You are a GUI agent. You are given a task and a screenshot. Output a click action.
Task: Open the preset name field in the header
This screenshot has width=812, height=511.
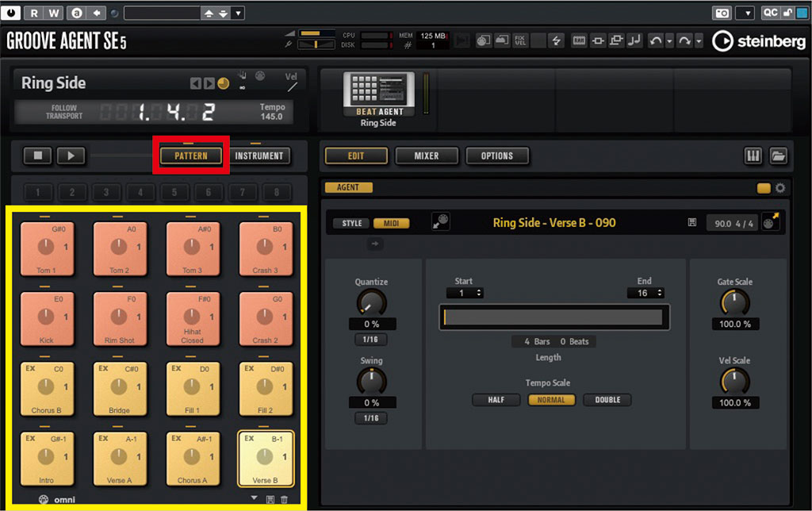162,13
